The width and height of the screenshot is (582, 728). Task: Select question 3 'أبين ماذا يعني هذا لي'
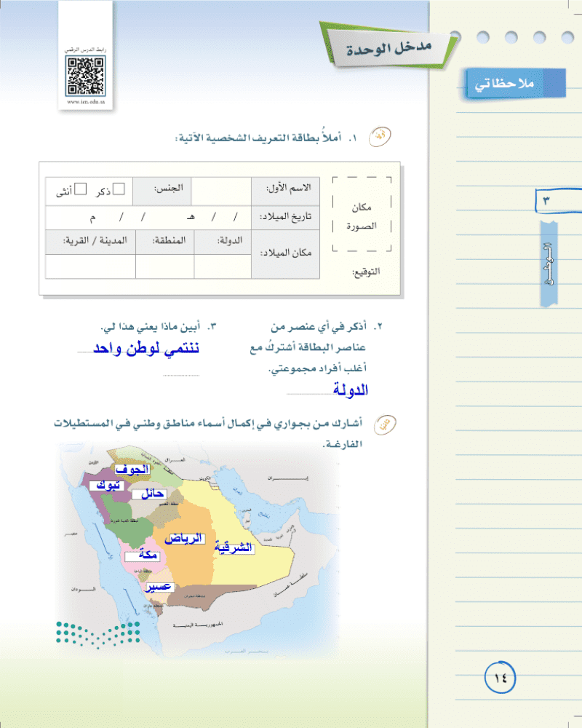click(159, 327)
